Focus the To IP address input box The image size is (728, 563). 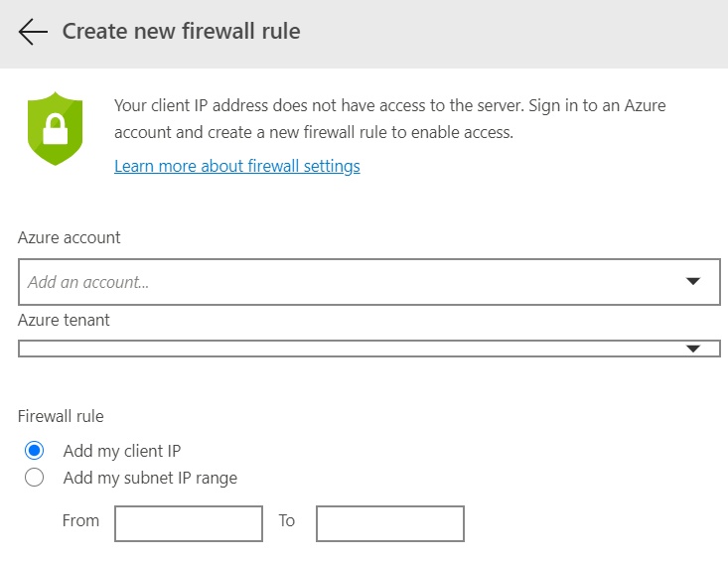coord(390,523)
